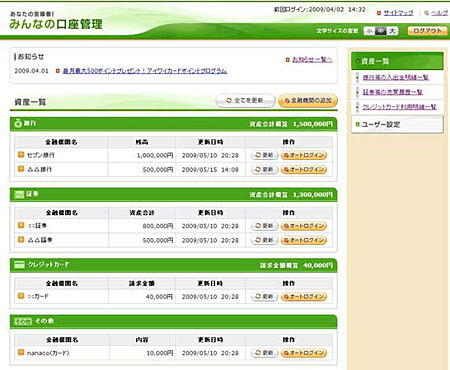Click the 証券 section header icon

(19, 194)
